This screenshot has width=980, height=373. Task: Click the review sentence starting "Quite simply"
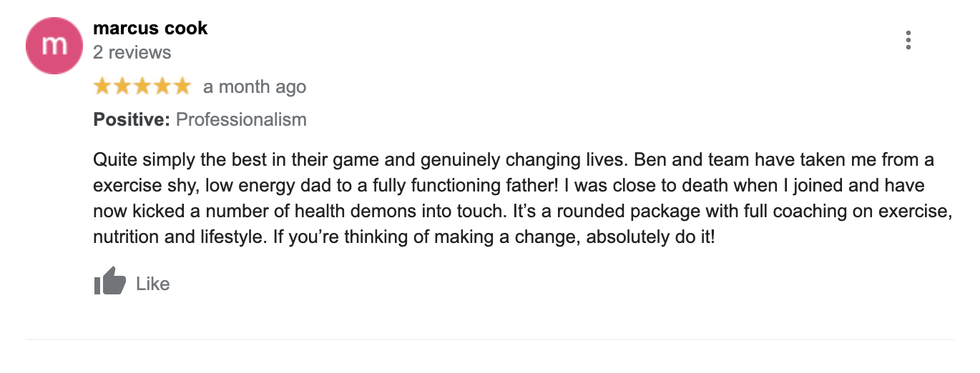tap(361, 159)
